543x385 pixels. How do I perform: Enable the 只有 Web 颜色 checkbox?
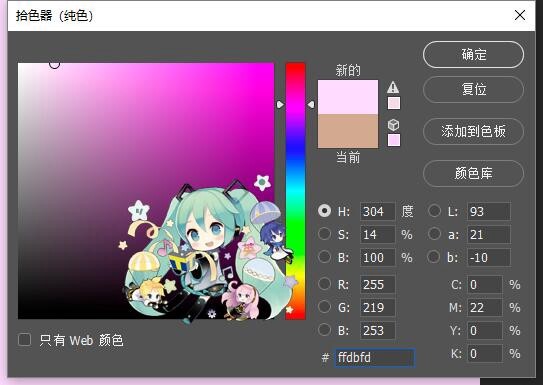pos(25,340)
